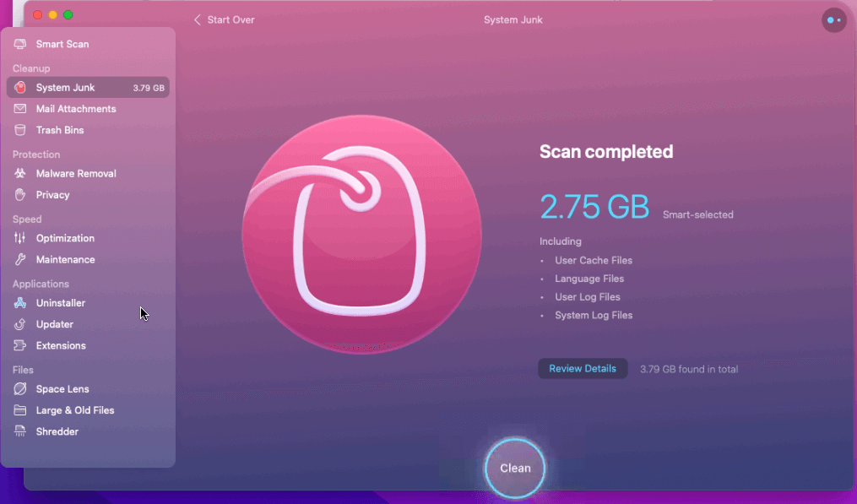Click the Space Lens circle icon
Image resolution: width=857 pixels, height=504 pixels.
coord(19,388)
